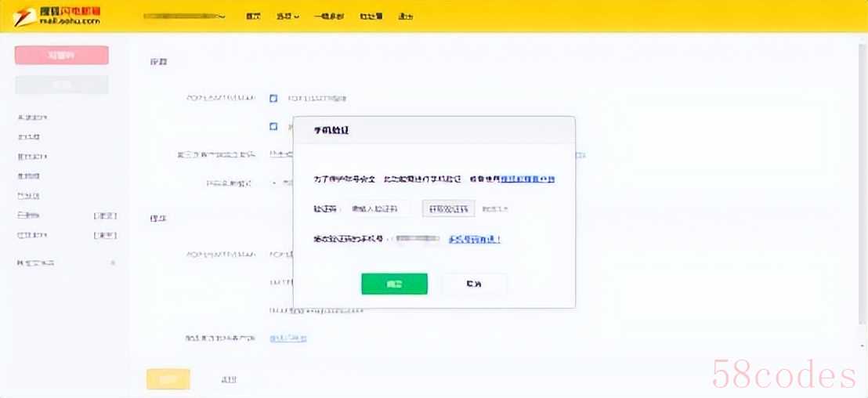This screenshot has width=868, height=398.
Task: Click the get verification code button
Action: 448,209
